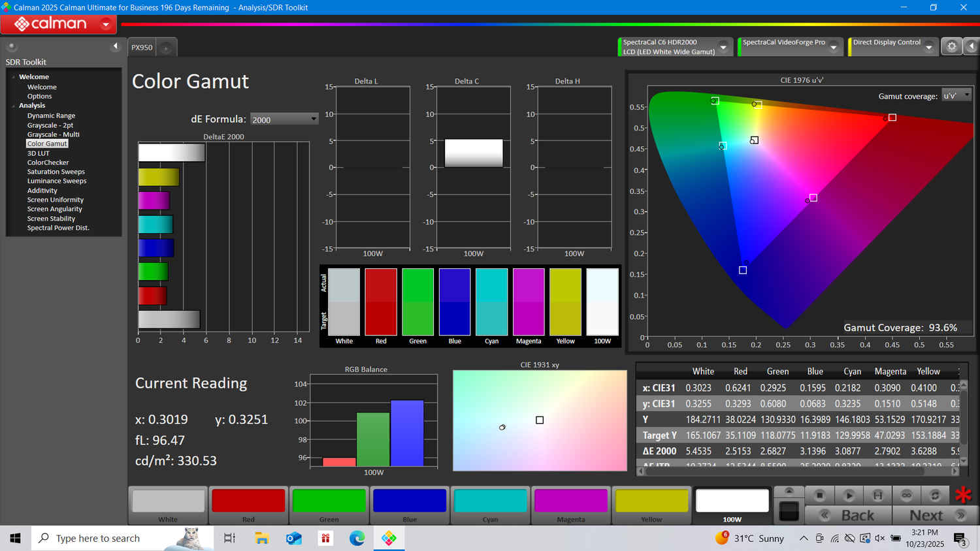Click the Next button

pos(926,515)
